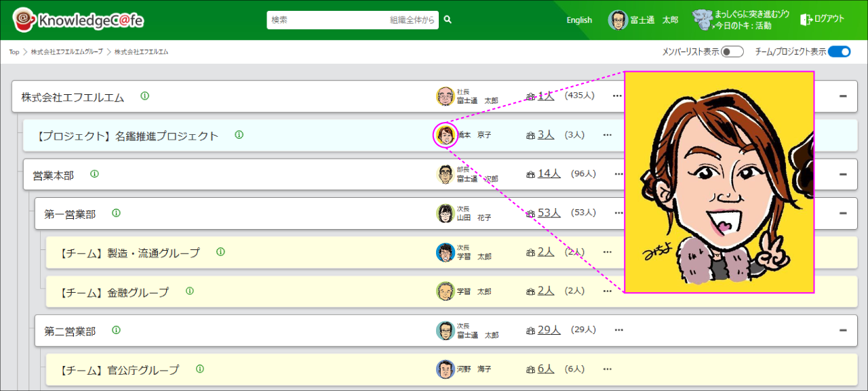This screenshot has height=391, width=868.
Task: Open info icon for 名鑑推進プロジェクト
Action: (239, 135)
